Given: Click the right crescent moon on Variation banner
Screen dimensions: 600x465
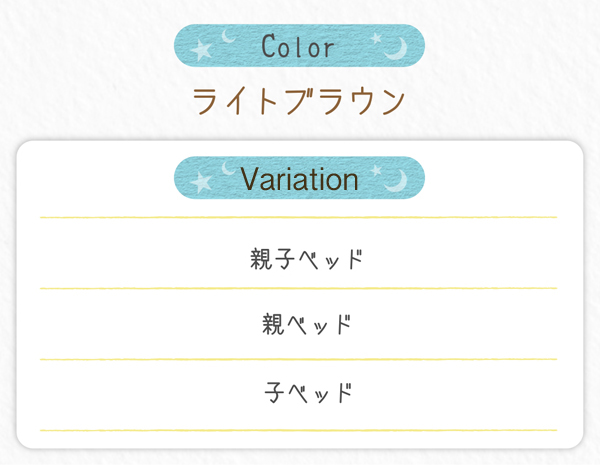Looking at the screenshot, I should click(x=397, y=181).
